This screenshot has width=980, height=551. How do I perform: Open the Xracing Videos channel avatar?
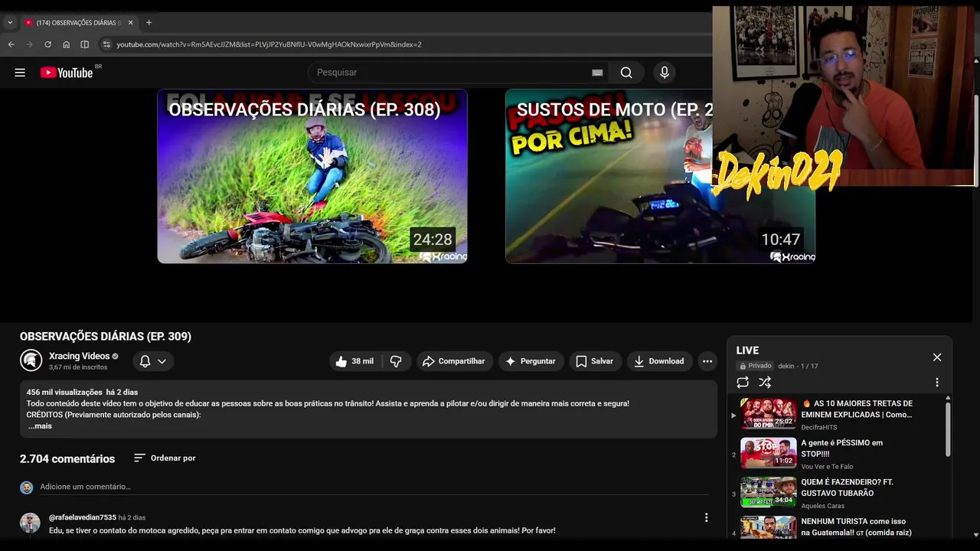[31, 360]
